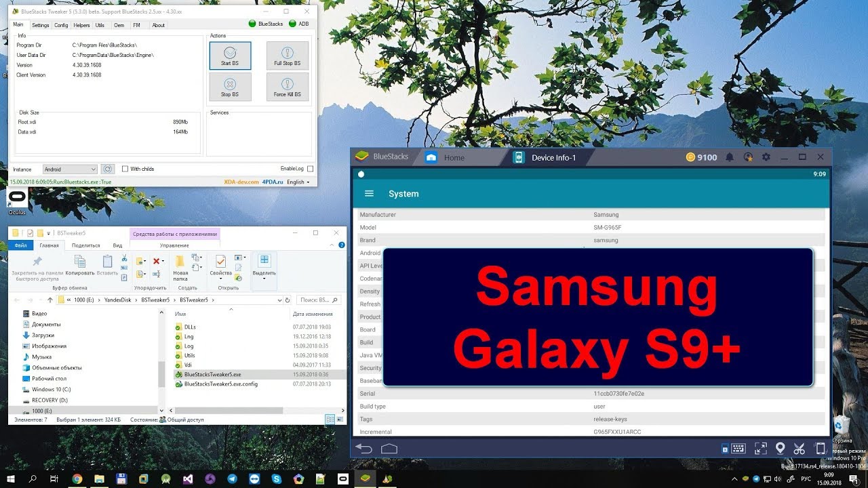Open the English language dropdown
Viewport: 868px width, 488px height.
tap(298, 182)
